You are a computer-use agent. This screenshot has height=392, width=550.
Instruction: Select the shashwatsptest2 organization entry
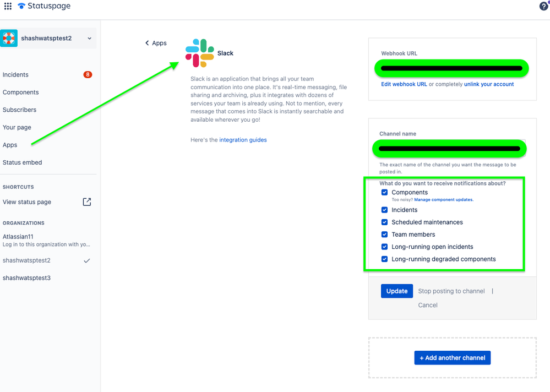click(26, 260)
